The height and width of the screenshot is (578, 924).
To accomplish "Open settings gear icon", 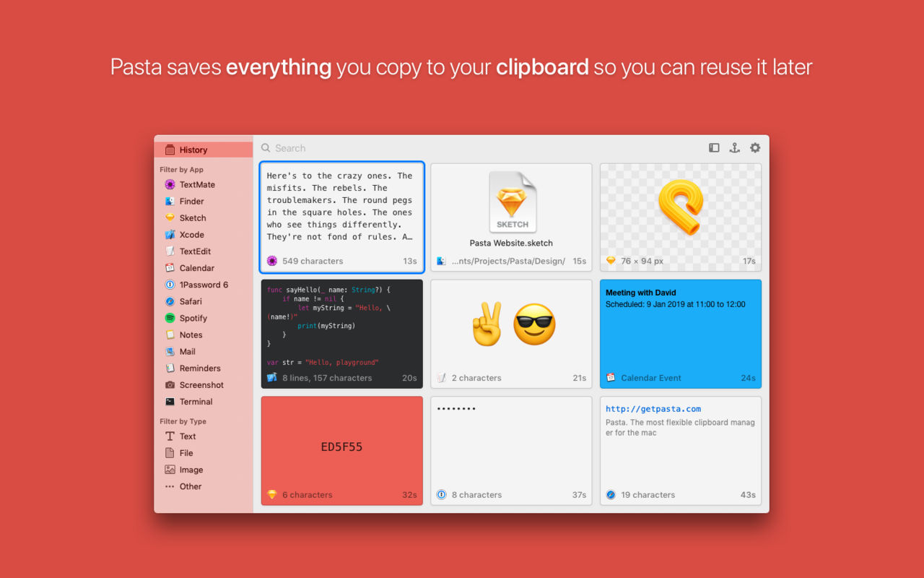I will (755, 148).
